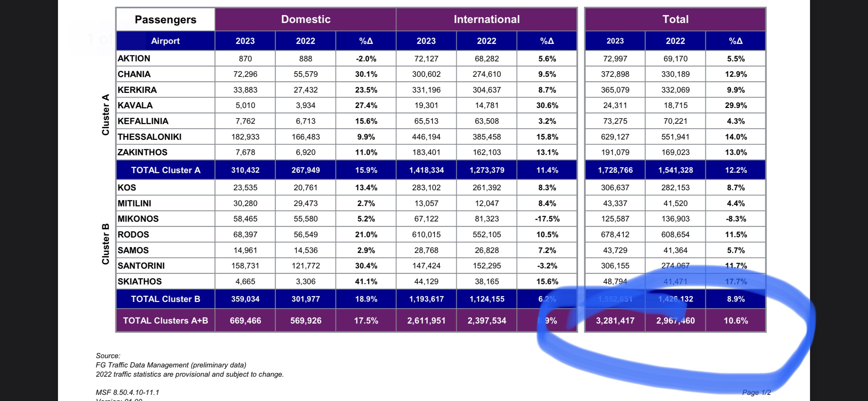Click the vertical Cluster B side label
The image size is (868, 401).
pos(105,244)
